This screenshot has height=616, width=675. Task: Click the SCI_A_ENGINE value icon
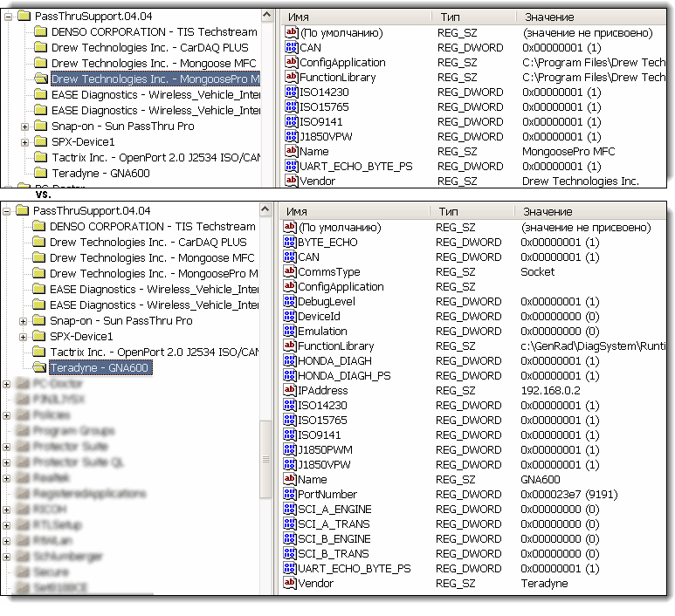290,510
